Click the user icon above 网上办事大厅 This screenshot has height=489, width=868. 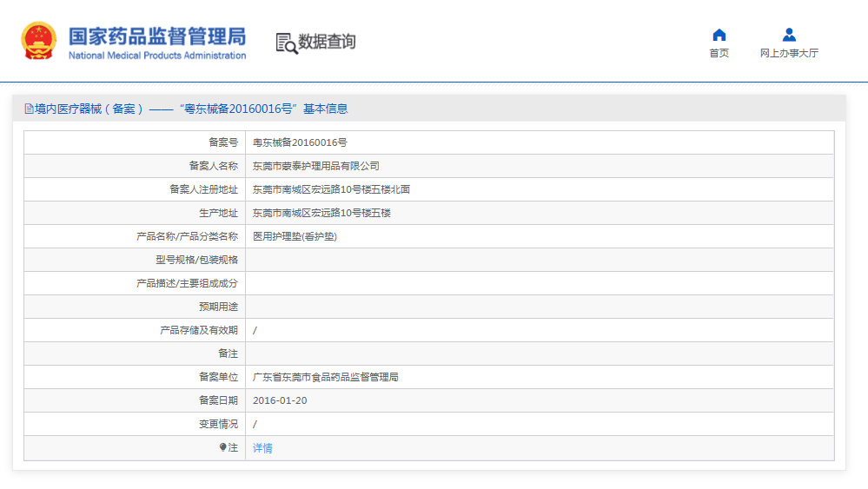pos(789,35)
